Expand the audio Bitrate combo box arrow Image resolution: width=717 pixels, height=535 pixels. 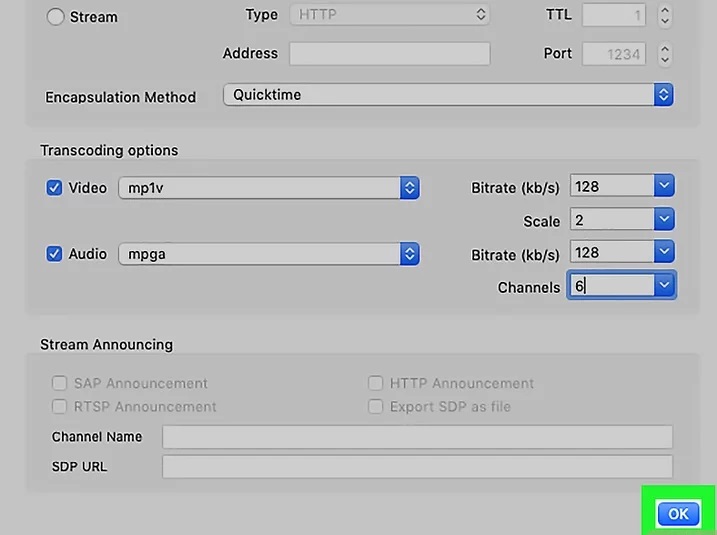pyautogui.click(x=664, y=253)
